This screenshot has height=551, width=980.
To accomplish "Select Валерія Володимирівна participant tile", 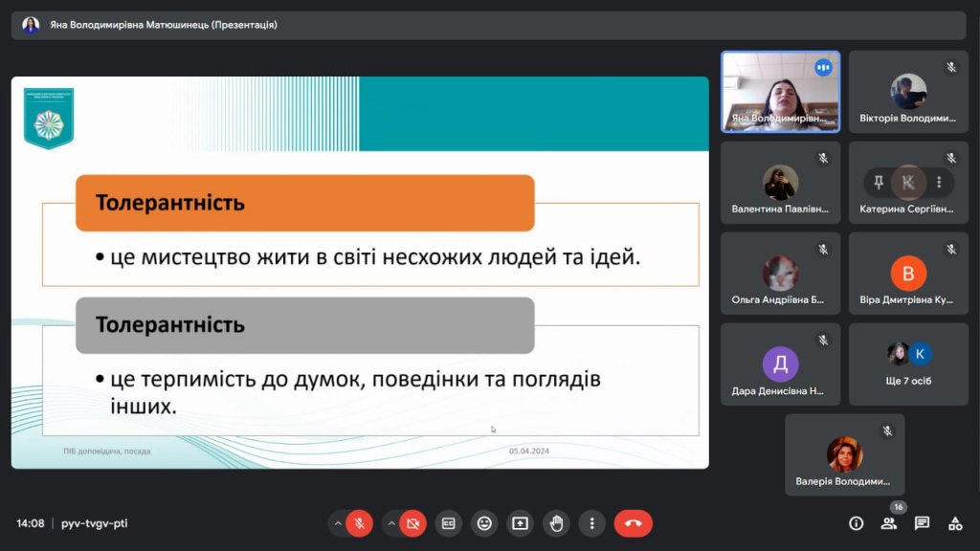I will tap(845, 454).
